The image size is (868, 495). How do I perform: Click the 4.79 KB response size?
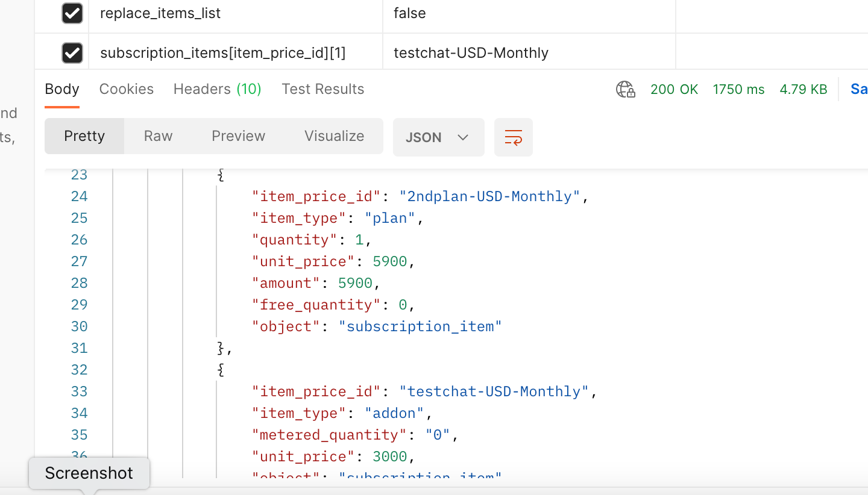coord(803,90)
